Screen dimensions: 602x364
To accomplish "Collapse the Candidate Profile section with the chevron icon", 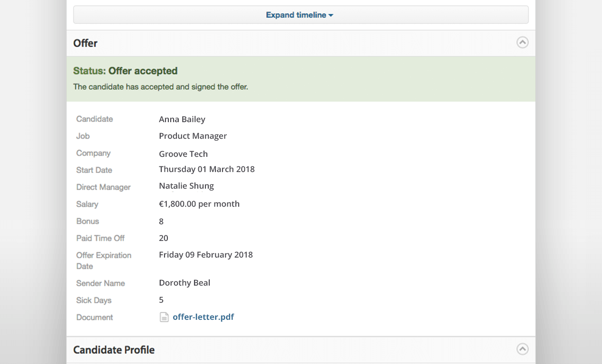I will coord(522,349).
